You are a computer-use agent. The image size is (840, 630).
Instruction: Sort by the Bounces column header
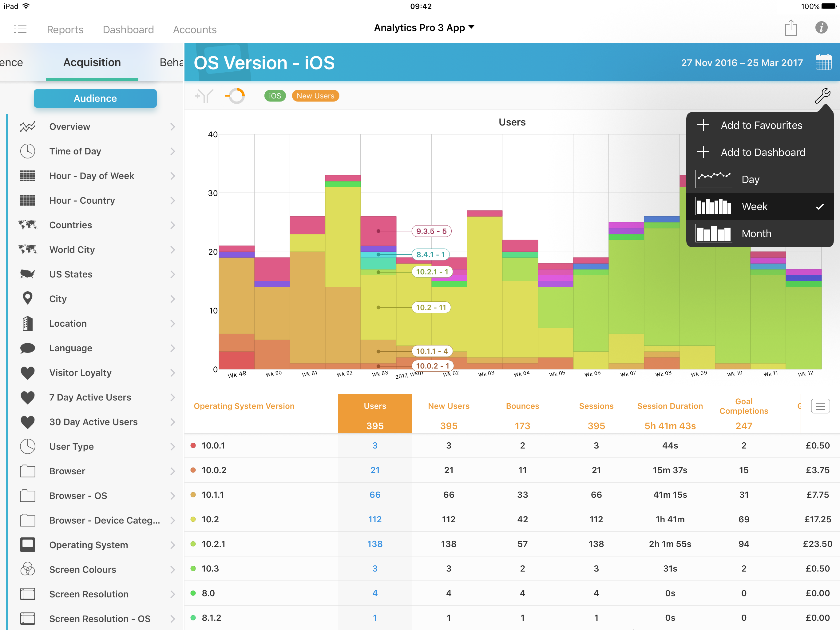click(x=522, y=406)
